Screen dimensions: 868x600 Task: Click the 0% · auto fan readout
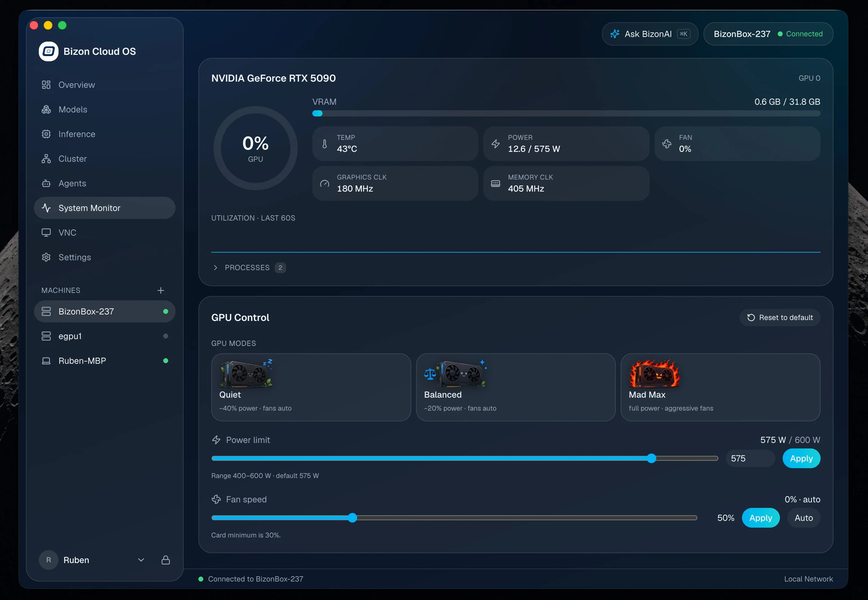pyautogui.click(x=802, y=499)
